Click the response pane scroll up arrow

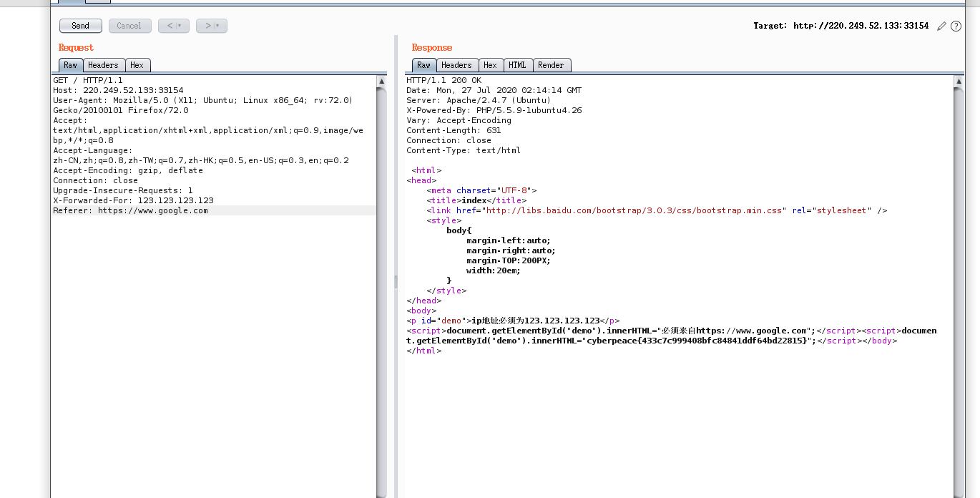959,82
